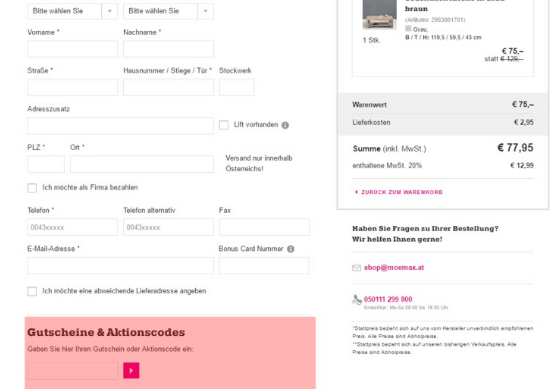
Task: Click the '1 Stk.' quantity text
Action: (372, 40)
